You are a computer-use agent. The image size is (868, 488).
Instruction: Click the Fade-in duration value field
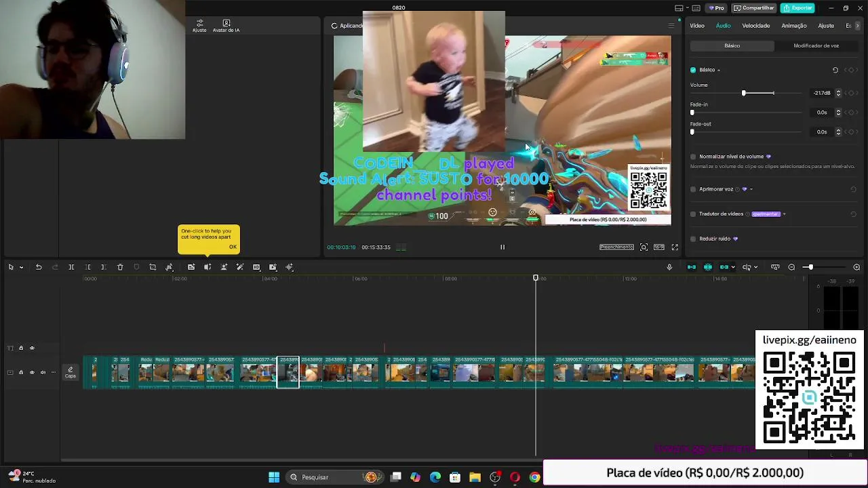point(822,113)
